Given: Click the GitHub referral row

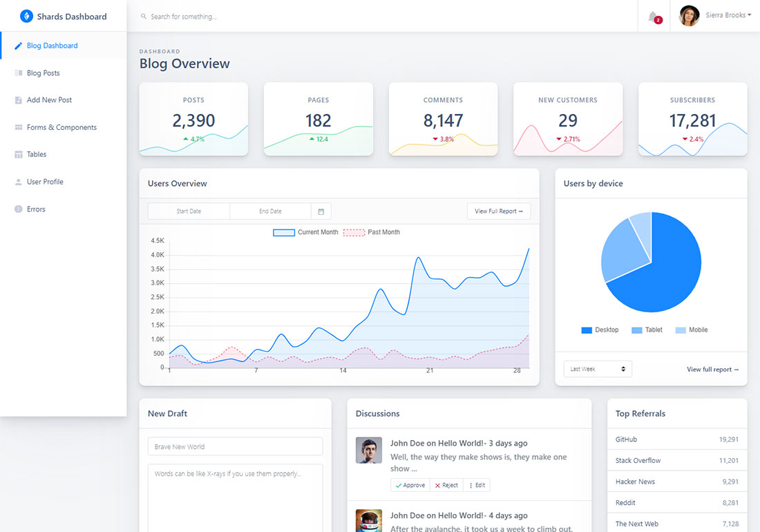Looking at the screenshot, I should point(677,439).
